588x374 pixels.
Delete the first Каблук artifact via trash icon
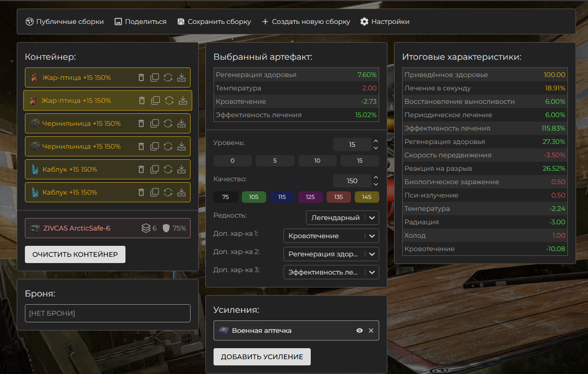(x=141, y=169)
